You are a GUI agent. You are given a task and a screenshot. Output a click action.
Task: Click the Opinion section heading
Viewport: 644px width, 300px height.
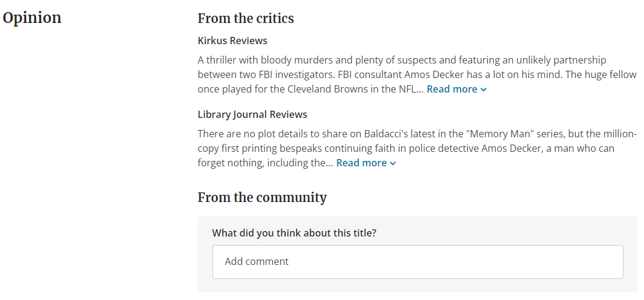(32, 18)
